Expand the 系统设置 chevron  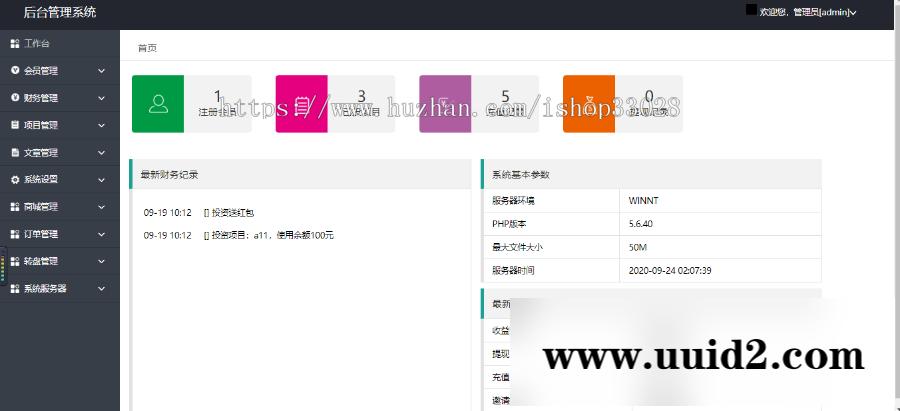[x=102, y=180]
